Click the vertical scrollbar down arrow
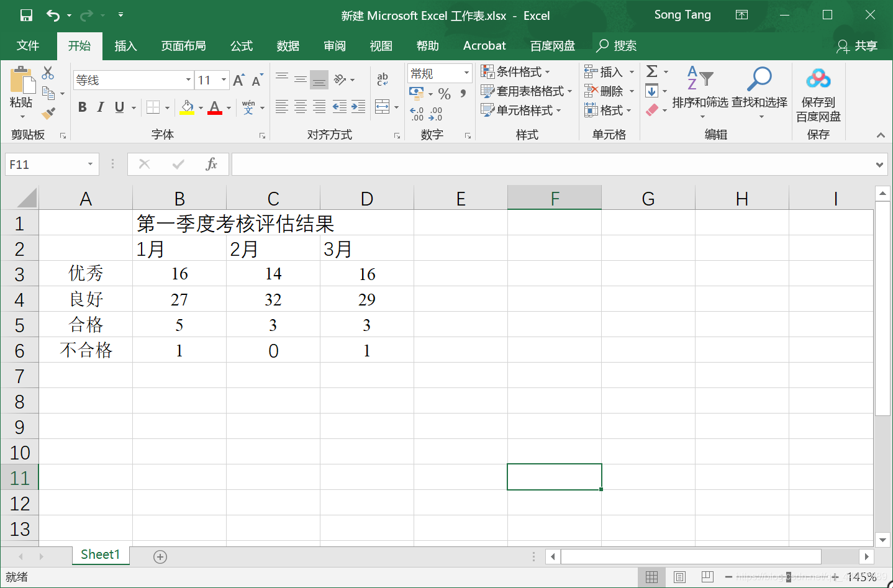The width and height of the screenshot is (893, 588). pos(882,540)
